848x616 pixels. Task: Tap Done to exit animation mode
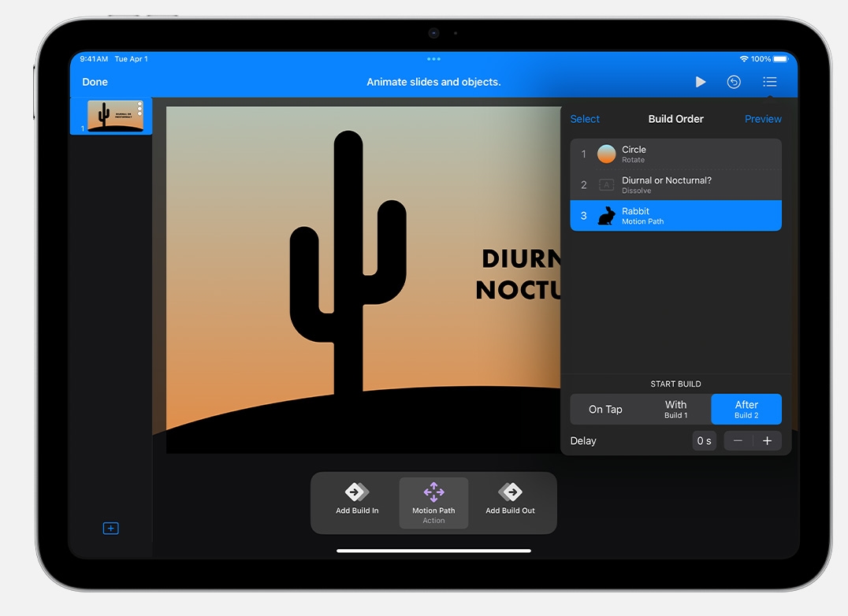pos(95,82)
